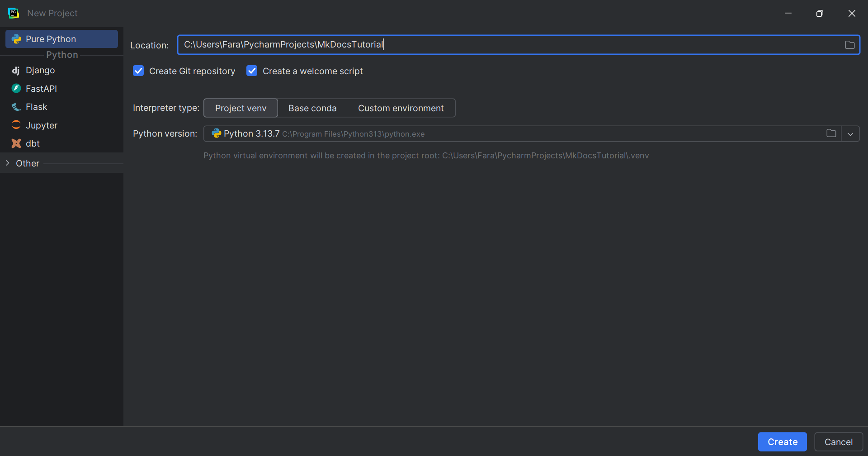Image resolution: width=868 pixels, height=456 pixels.
Task: Click the FastAPI lightning icon
Action: 16,89
